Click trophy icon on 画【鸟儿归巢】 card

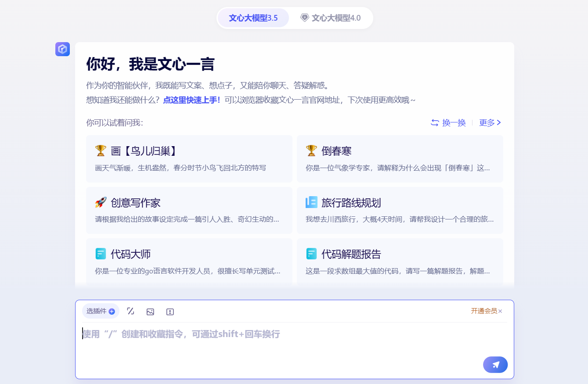[101, 151]
